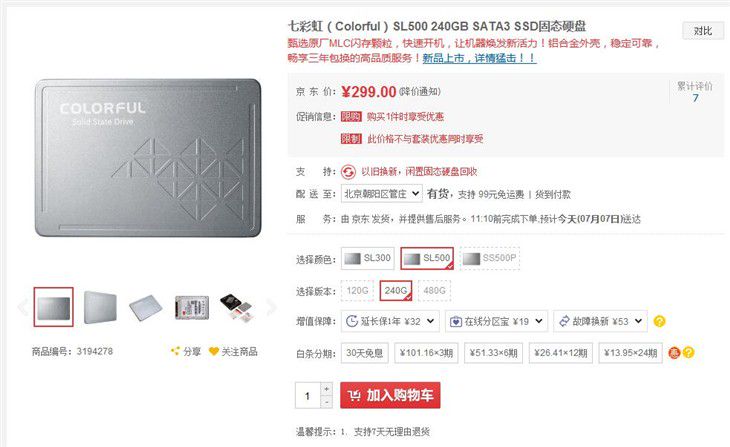Increase quantity with the plus stepper
Viewport: 730px width, 447px height.
coord(327,389)
